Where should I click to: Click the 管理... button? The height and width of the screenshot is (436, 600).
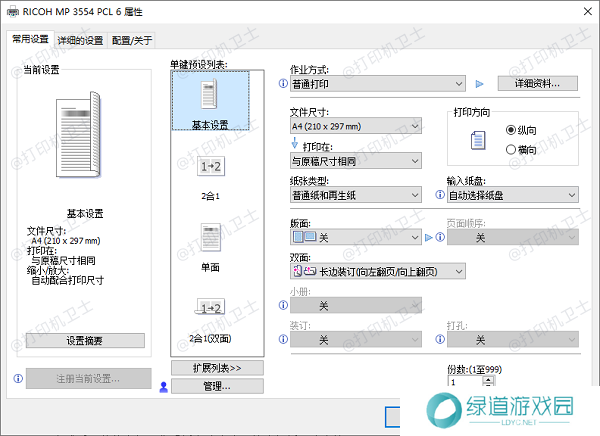tap(217, 386)
